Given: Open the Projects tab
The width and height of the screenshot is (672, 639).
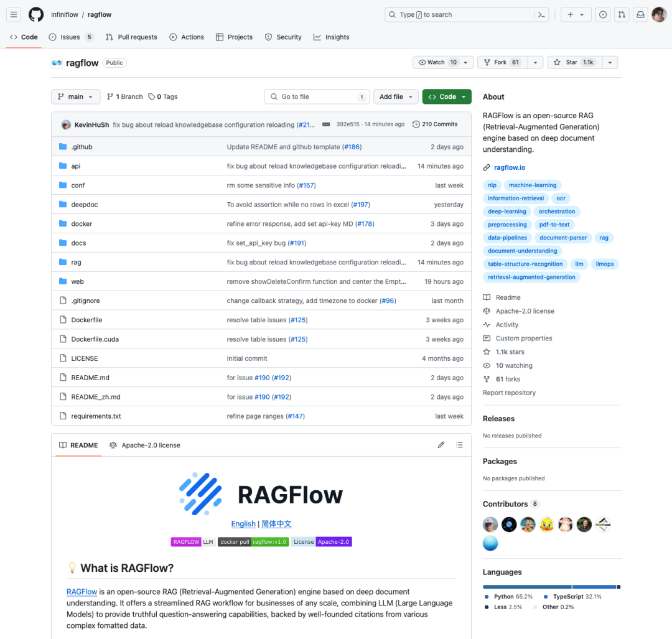Looking at the screenshot, I should coord(234,37).
